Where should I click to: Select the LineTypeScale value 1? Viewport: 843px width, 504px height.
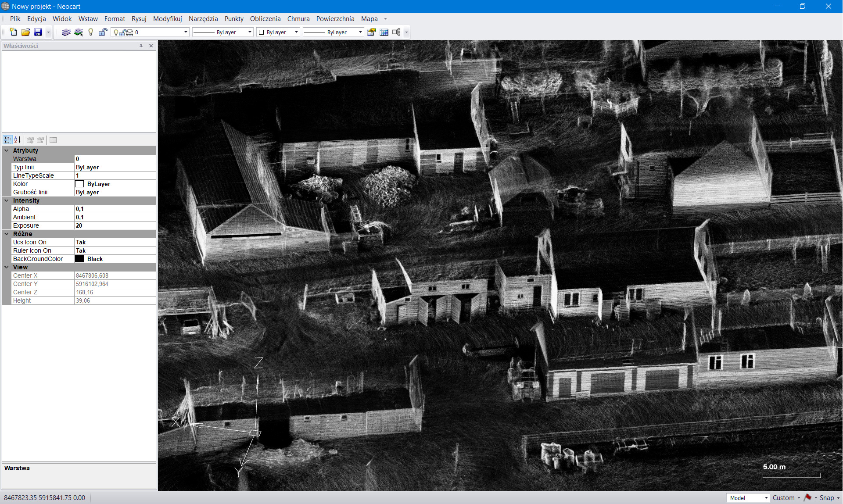pos(115,175)
